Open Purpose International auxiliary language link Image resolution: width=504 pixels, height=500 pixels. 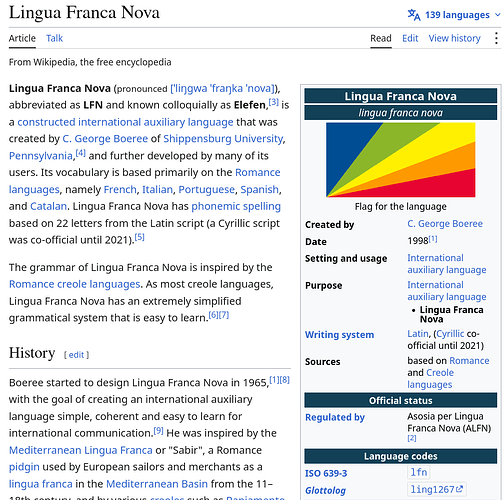coord(447,291)
